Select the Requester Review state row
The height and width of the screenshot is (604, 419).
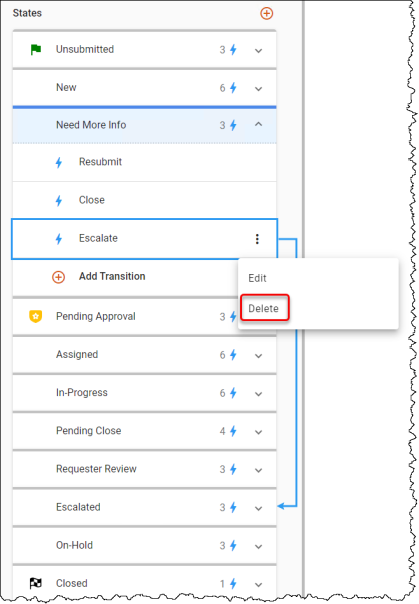(144, 469)
